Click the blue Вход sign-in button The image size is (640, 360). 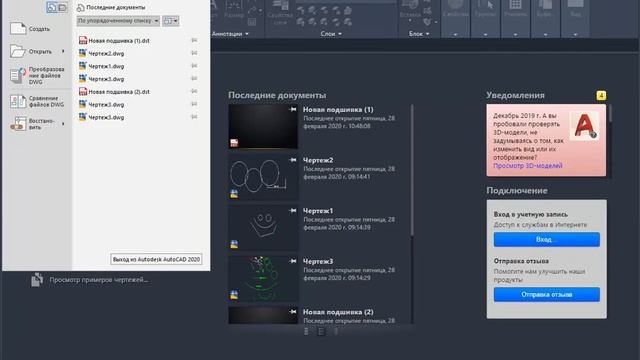[547, 240]
